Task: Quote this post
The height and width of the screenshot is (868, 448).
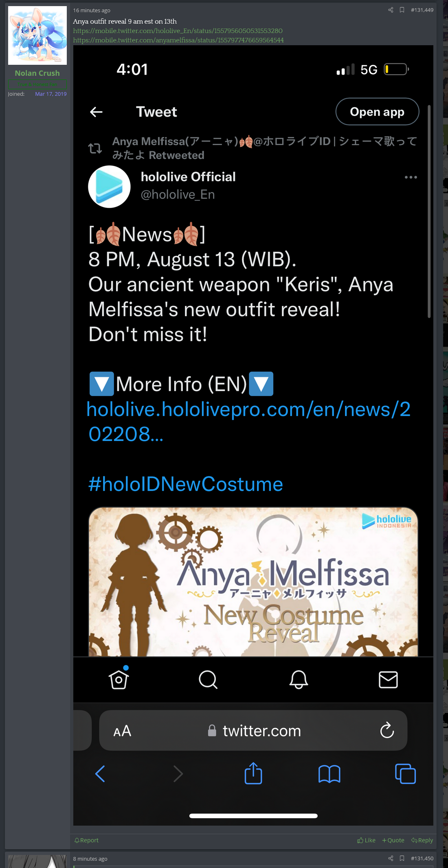Action: 393,840
